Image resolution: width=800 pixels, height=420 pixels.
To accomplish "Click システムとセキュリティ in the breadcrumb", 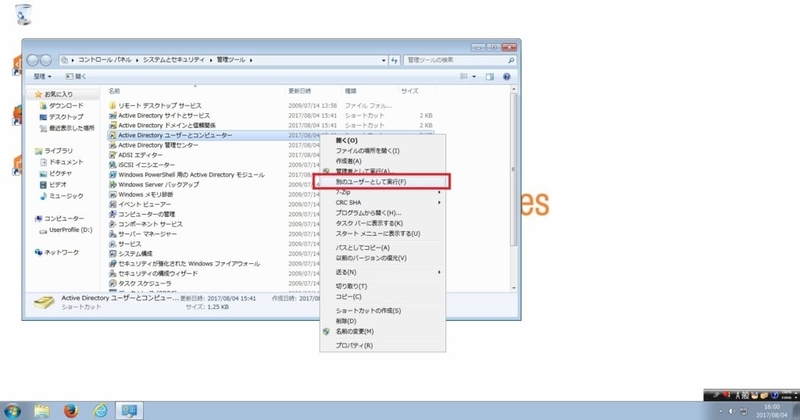I will (x=173, y=60).
